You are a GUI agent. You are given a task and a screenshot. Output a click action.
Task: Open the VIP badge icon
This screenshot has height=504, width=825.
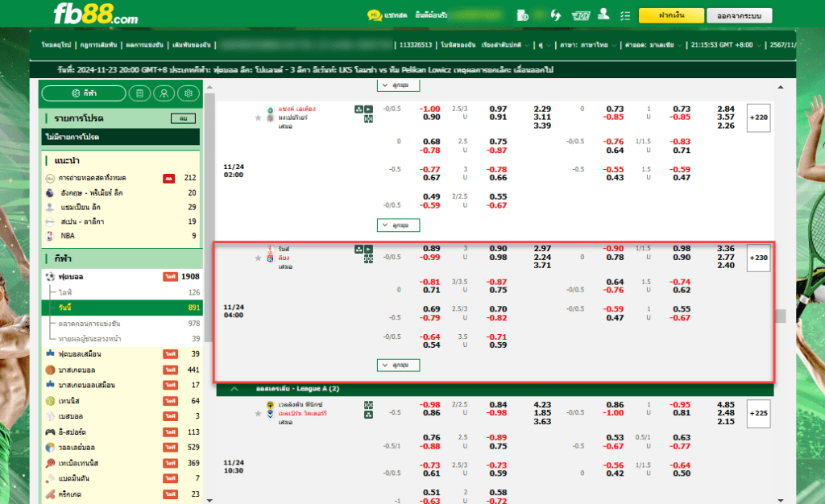pyautogui.click(x=580, y=16)
